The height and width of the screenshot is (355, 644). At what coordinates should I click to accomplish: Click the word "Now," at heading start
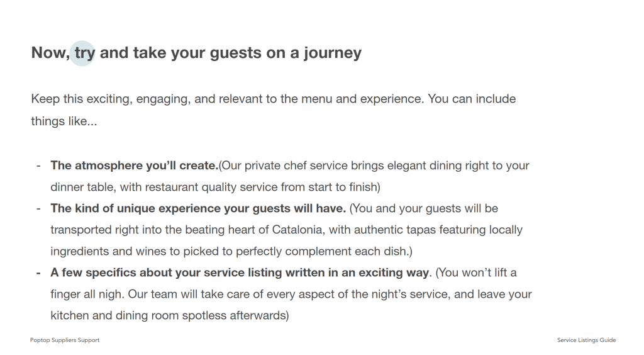click(x=50, y=53)
